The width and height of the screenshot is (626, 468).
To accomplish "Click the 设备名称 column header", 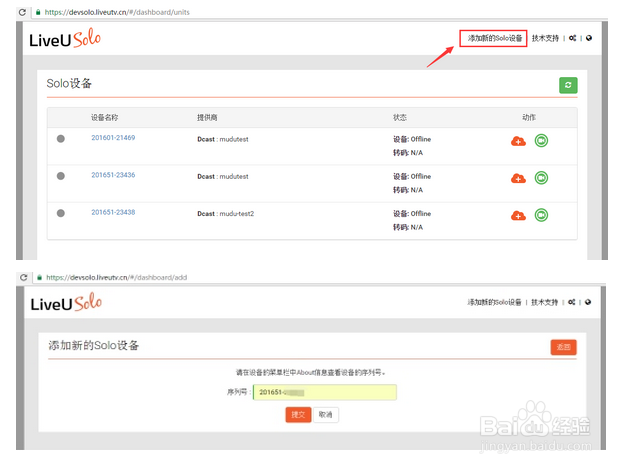I will tap(104, 117).
